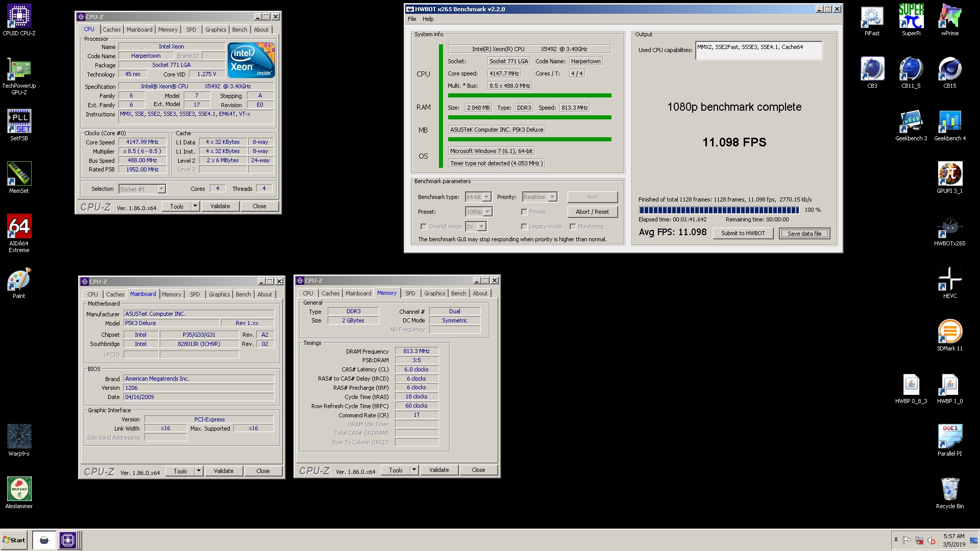Viewport: 980px width, 551px height.
Task: Click the CPU-Z taskbar button
Action: pyautogui.click(x=67, y=540)
